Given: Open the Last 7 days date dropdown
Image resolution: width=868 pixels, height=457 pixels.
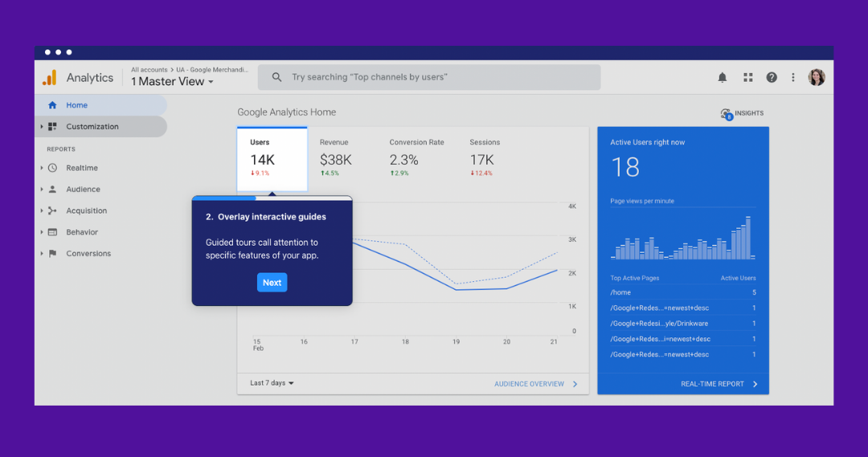Looking at the screenshot, I should 272,383.
